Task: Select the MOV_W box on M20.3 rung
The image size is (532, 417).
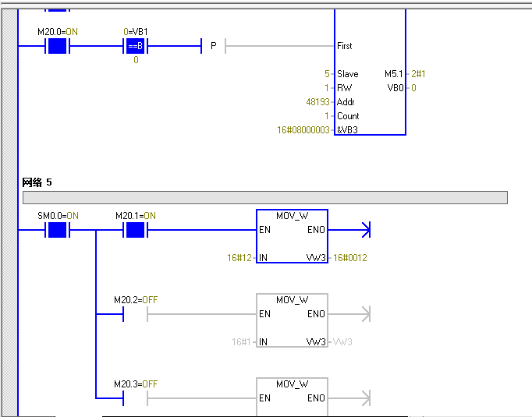Action: 292,397
